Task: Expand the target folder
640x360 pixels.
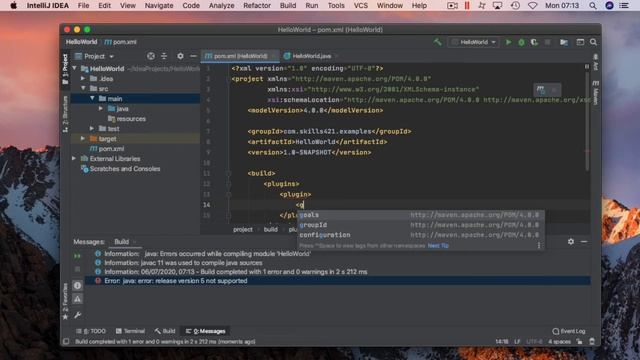Action: [x=83, y=139]
